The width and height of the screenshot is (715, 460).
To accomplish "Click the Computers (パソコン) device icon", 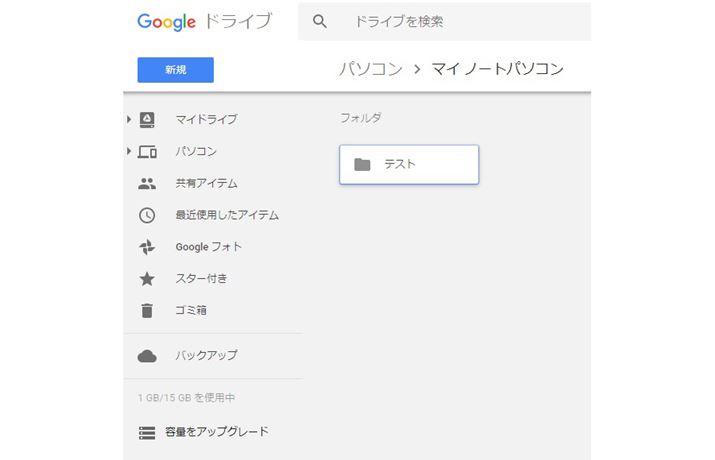I will pyautogui.click(x=147, y=152).
